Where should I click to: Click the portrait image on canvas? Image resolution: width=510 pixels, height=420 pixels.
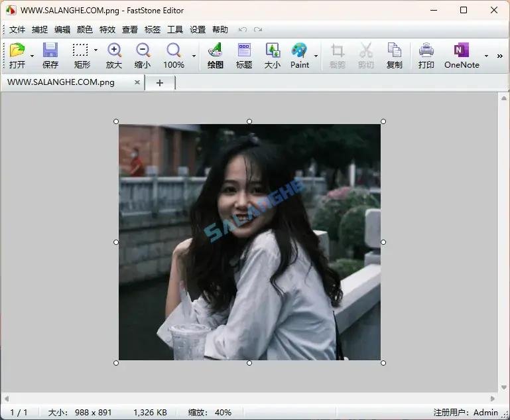coord(249,242)
